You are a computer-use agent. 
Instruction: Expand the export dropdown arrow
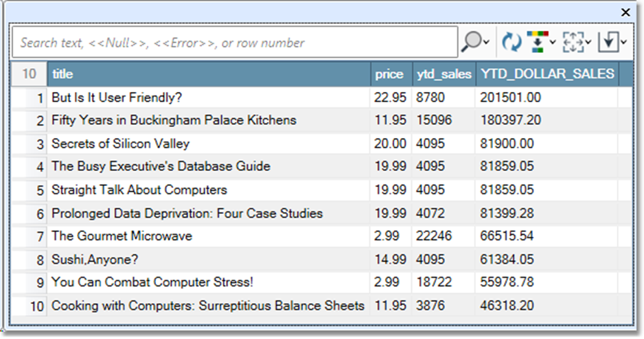coord(623,43)
